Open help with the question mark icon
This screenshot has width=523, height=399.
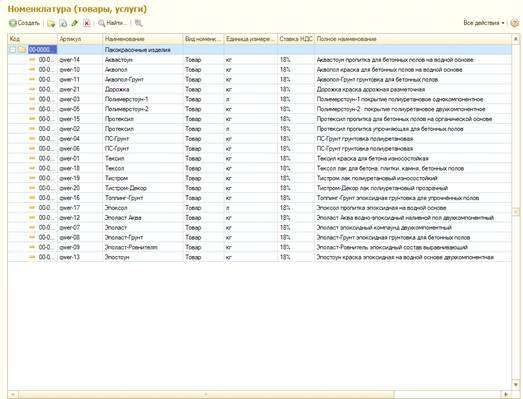pos(515,23)
